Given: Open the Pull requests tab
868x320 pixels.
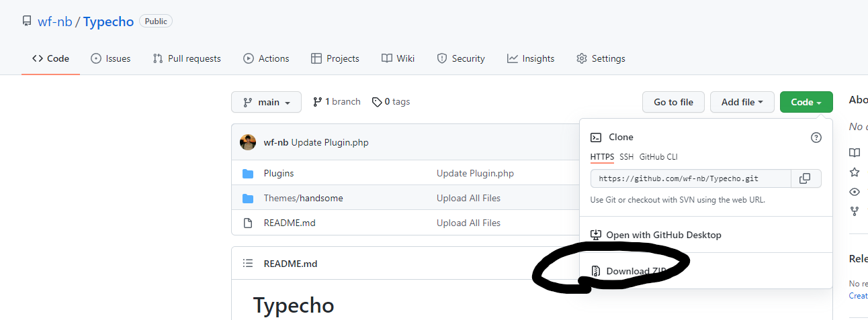Looking at the screenshot, I should [x=187, y=58].
